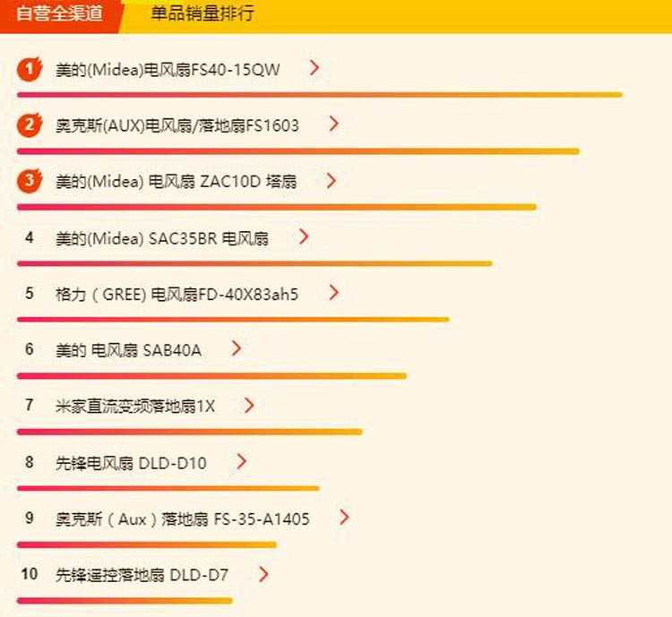Open 先锋遥控落地扇 DLD-D7 product link

tap(142, 575)
